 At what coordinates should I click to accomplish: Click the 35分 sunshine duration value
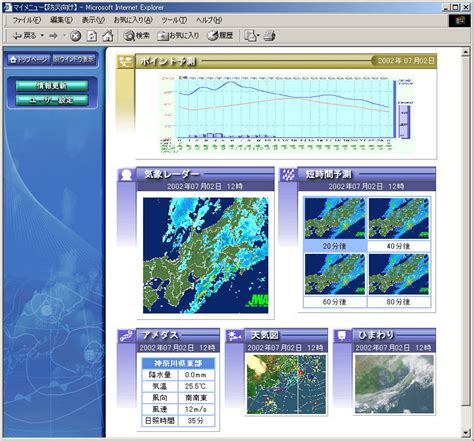coord(196,420)
